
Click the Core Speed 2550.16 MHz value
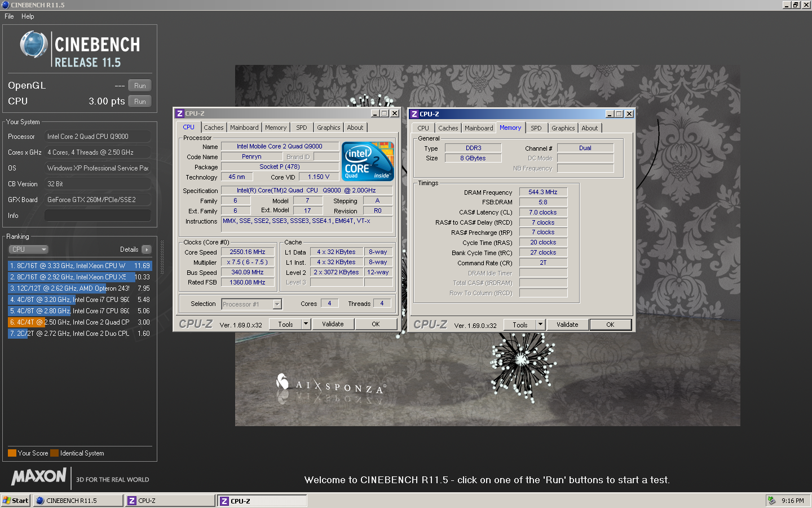[x=248, y=252]
